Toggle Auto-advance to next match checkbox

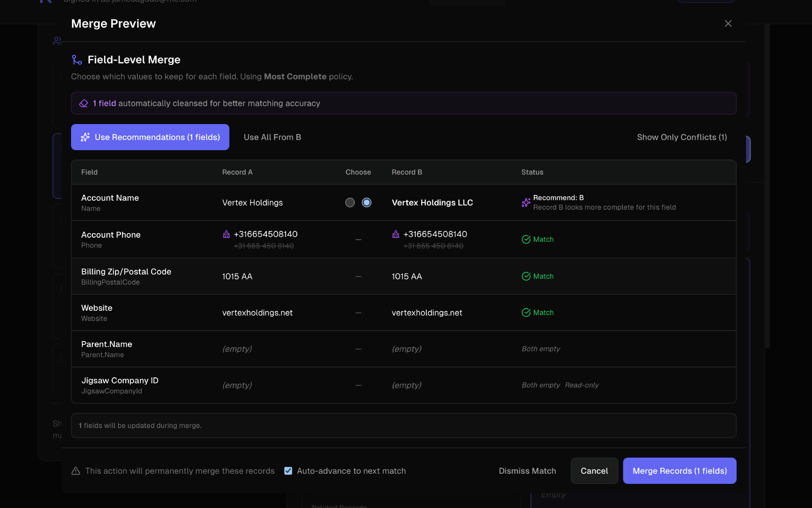[288, 471]
